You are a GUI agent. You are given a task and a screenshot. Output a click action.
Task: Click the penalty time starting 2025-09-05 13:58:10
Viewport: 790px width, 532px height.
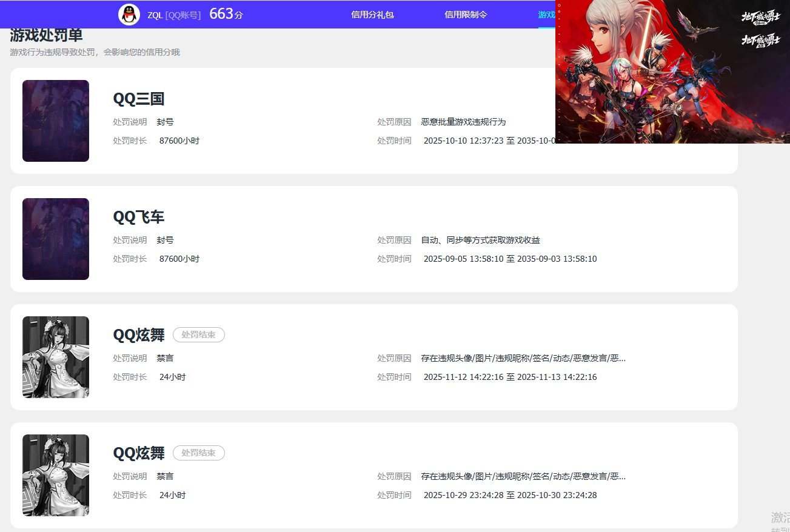510,259
